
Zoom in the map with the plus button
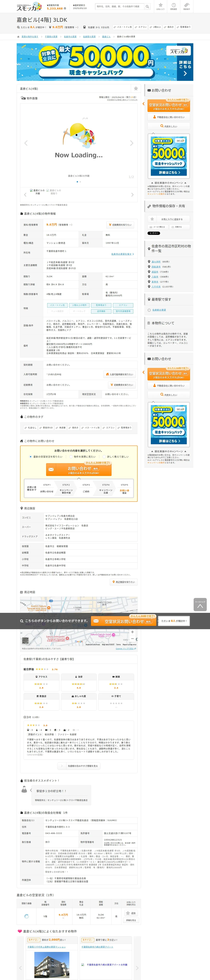(132, 632)
